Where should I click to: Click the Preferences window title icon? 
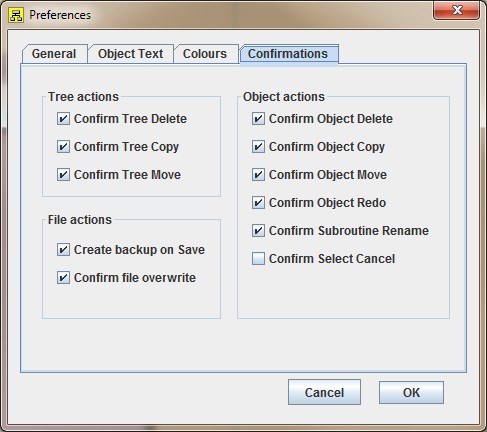pyautogui.click(x=16, y=15)
